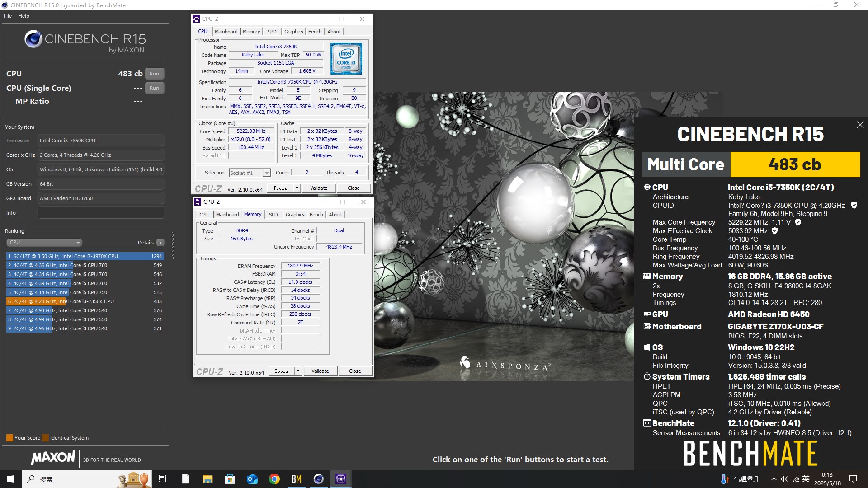
Task: Open Mainboard tab in lower CPU-Z
Action: tap(227, 215)
